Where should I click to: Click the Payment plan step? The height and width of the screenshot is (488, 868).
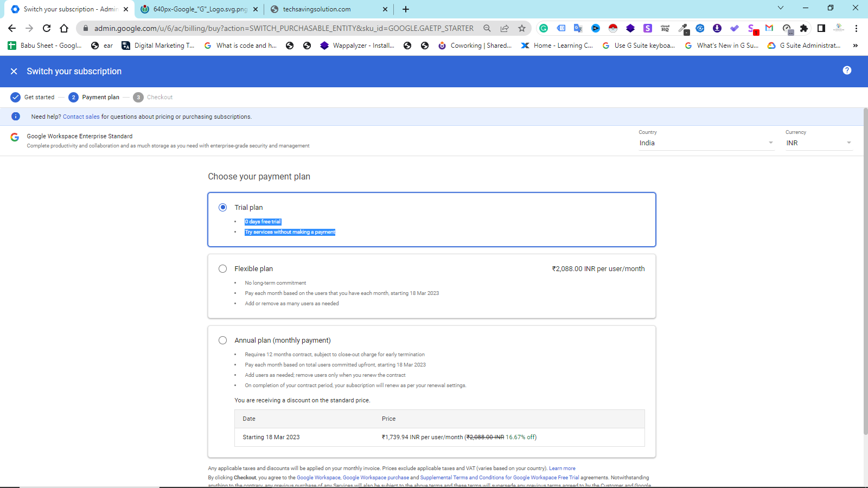click(x=94, y=97)
